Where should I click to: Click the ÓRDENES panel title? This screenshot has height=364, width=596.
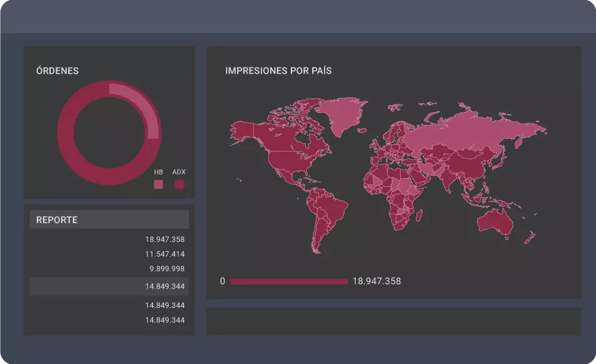click(57, 71)
